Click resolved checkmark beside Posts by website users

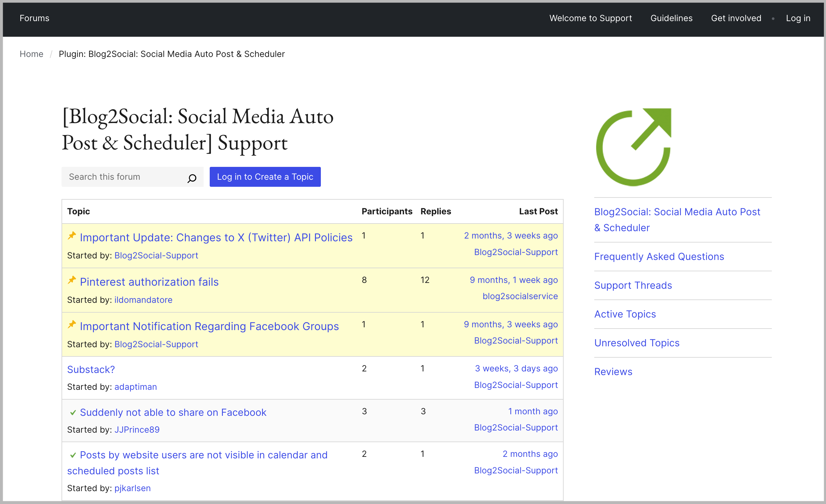pyautogui.click(x=73, y=455)
